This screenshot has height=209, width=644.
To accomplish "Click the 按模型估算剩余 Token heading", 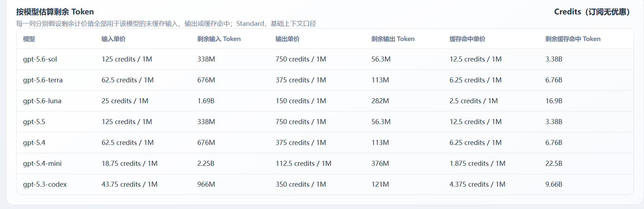I will click(55, 12).
